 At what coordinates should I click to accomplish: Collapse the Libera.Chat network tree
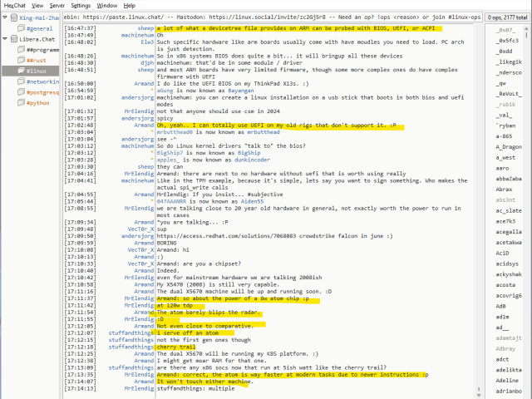(5, 39)
